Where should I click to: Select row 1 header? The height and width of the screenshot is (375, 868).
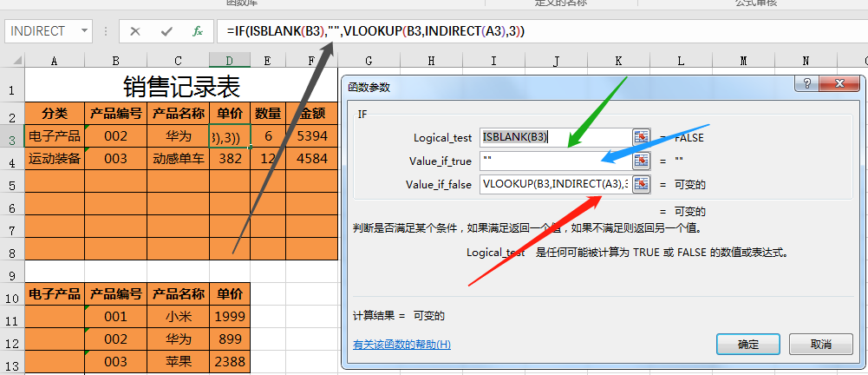pos(12,85)
